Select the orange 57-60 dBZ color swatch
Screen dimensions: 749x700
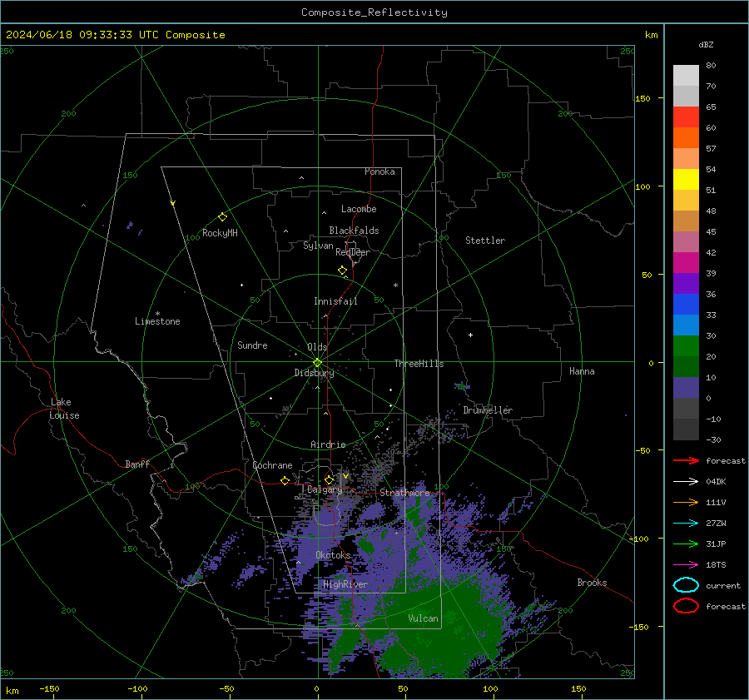pos(686,137)
